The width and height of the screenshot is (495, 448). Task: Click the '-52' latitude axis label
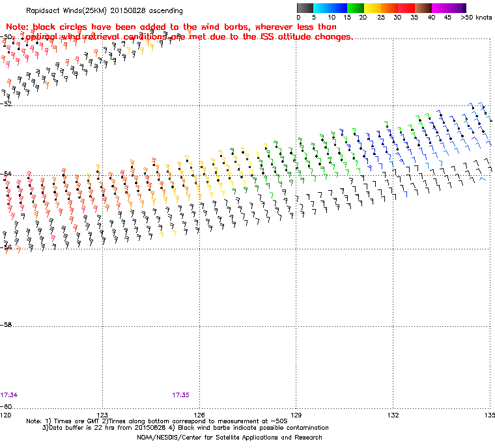pos(6,104)
